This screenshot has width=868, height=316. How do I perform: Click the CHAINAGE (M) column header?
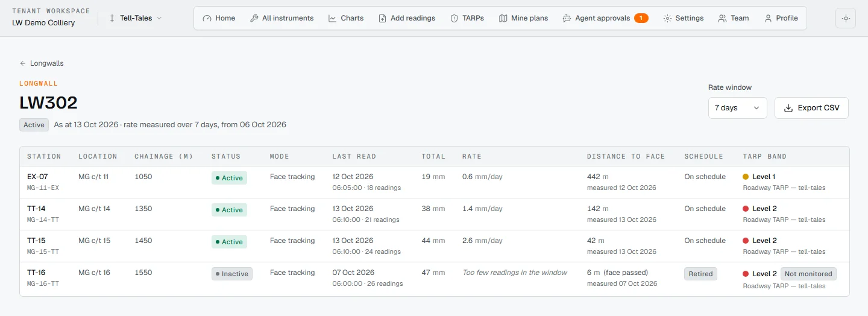[164, 156]
